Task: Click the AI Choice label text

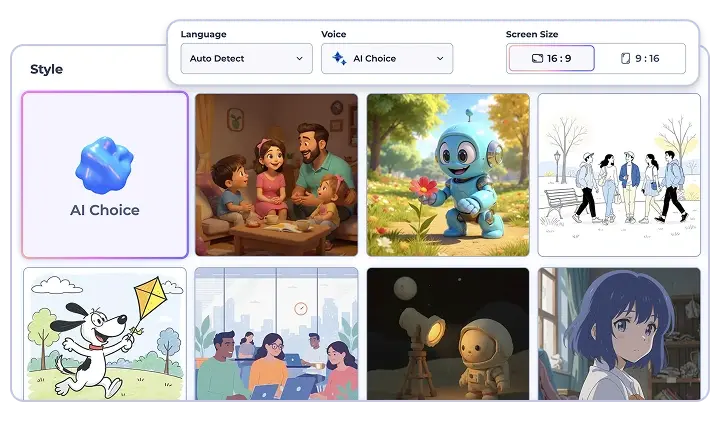Action: pyautogui.click(x=105, y=211)
